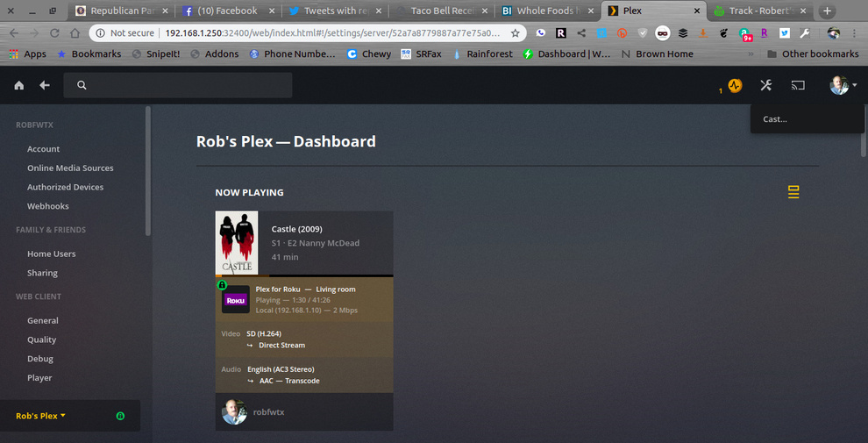Open Quality web client settings
This screenshot has width=868, height=443.
(41, 339)
